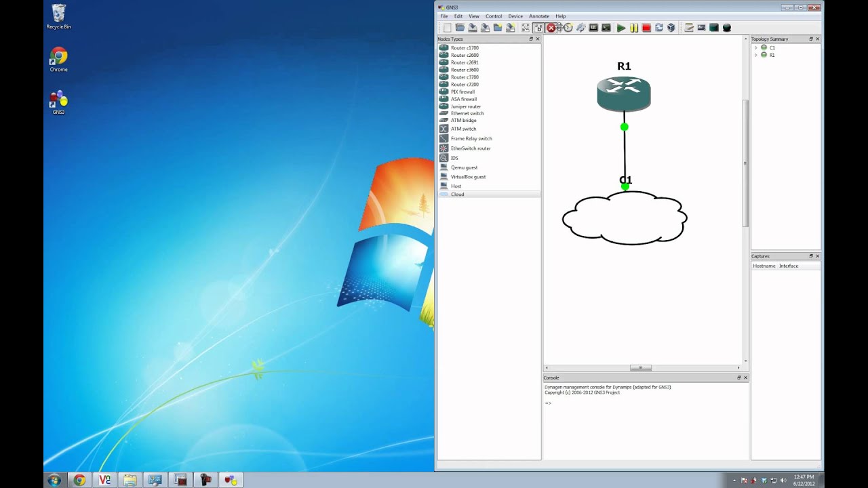
Task: Select Host node type
Action: pyautogui.click(x=489, y=186)
